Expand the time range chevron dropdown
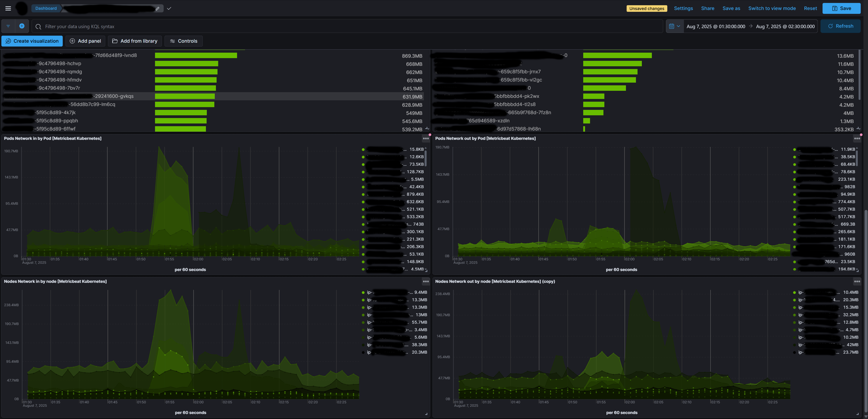 [x=679, y=26]
